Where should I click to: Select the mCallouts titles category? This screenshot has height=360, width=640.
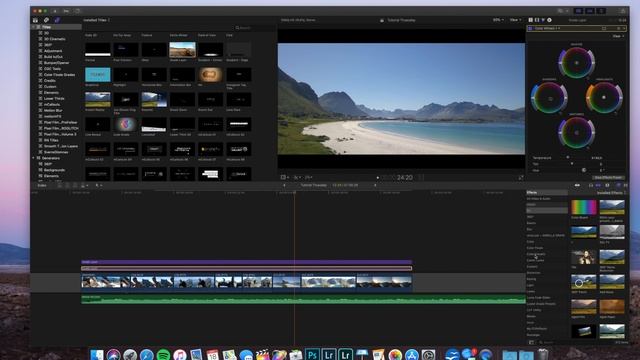click(51, 104)
